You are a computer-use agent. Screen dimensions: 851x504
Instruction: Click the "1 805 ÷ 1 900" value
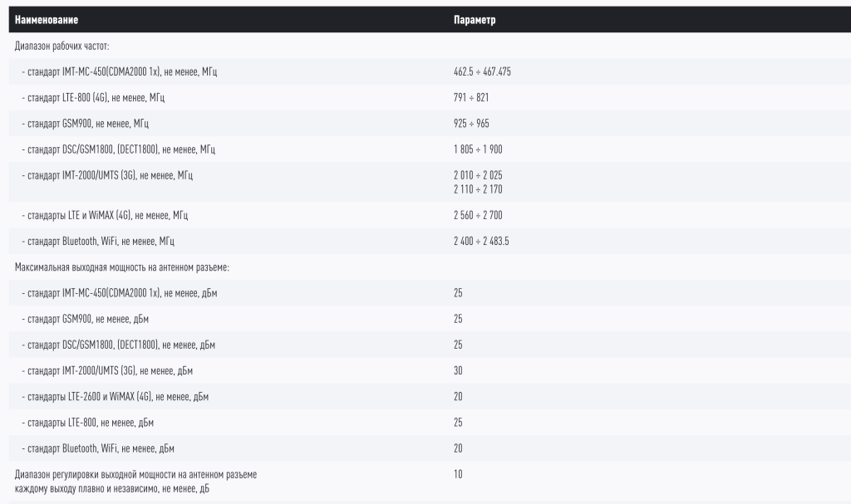click(x=478, y=149)
